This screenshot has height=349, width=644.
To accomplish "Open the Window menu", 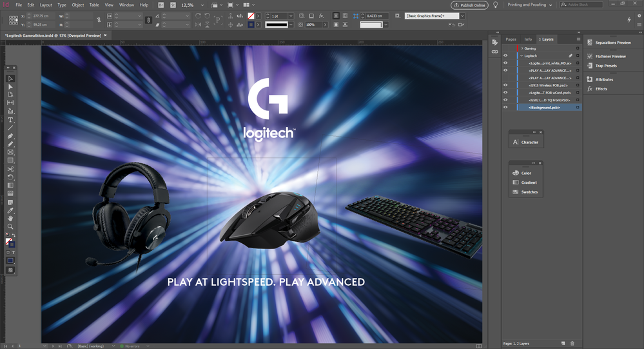I will click(126, 5).
